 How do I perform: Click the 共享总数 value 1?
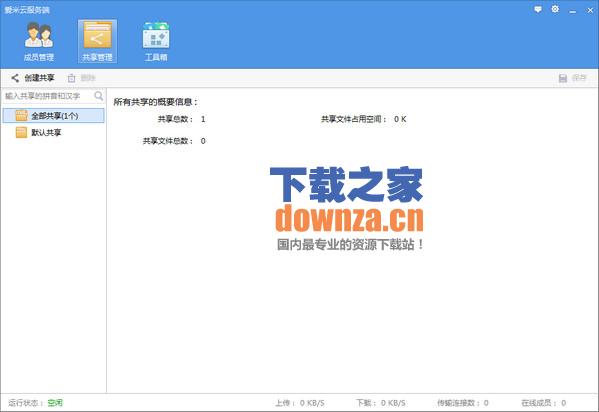pyautogui.click(x=203, y=119)
